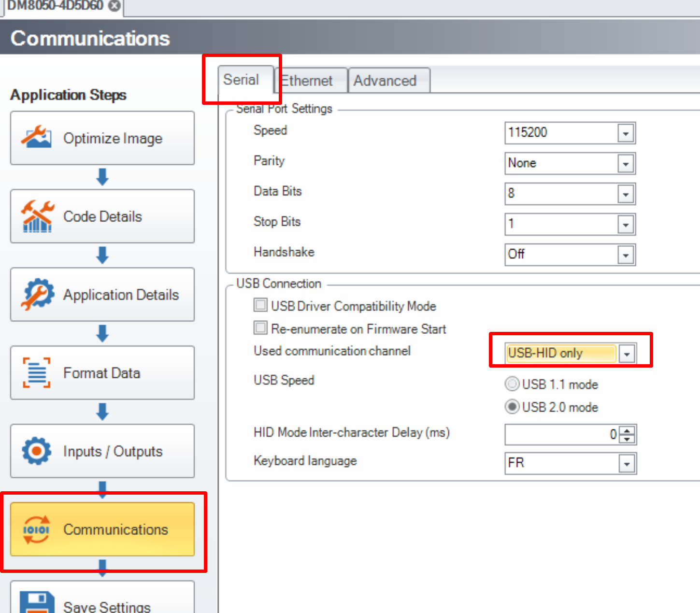This screenshot has width=700, height=613.
Task: Open the Keyboard language FR dropdown
Action: pos(627,464)
